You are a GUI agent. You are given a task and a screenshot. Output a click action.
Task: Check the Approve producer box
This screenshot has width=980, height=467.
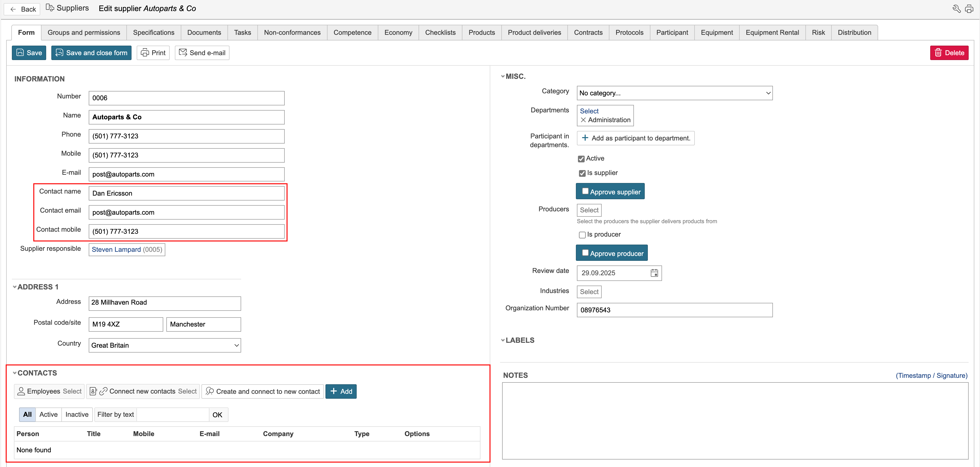(585, 253)
